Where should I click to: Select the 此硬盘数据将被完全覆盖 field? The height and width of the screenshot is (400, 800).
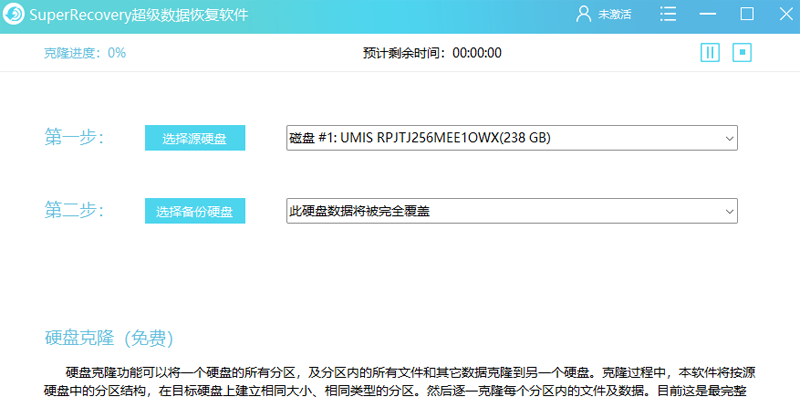(x=512, y=211)
